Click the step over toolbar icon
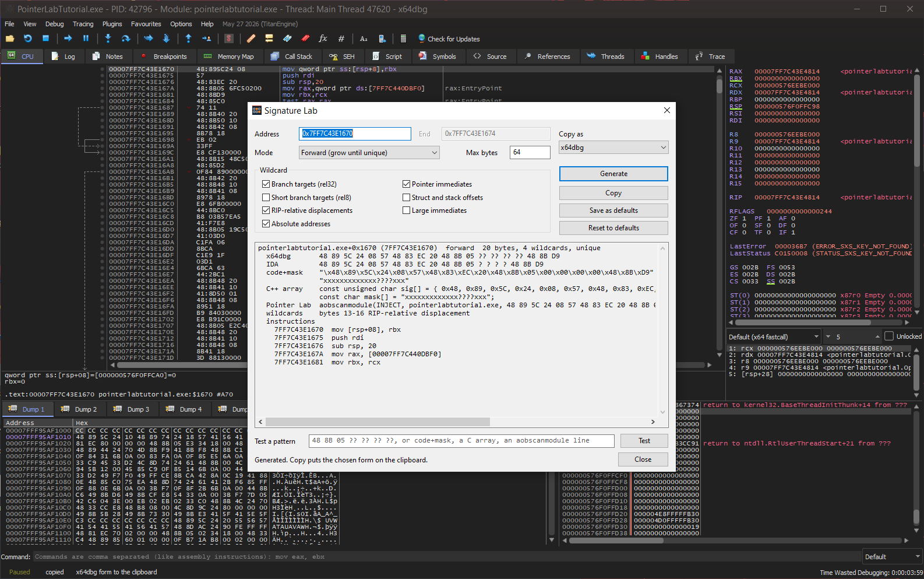The height and width of the screenshot is (579, 924). (x=125, y=38)
